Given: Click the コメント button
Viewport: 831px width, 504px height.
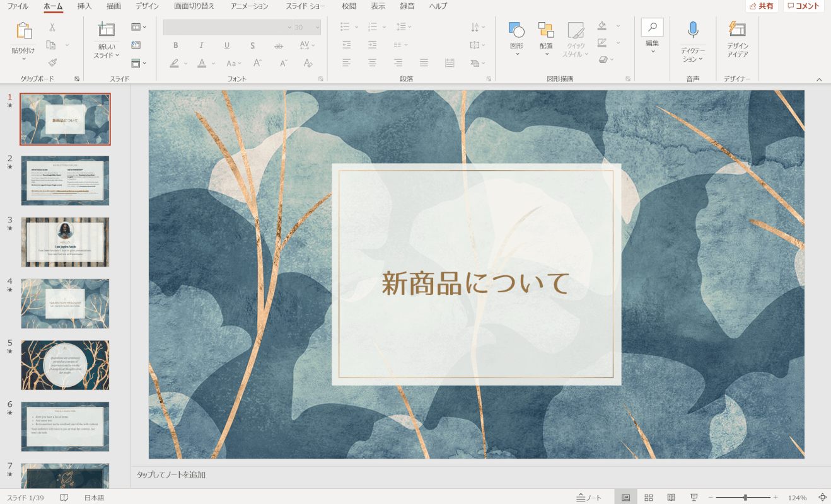Looking at the screenshot, I should (x=804, y=6).
